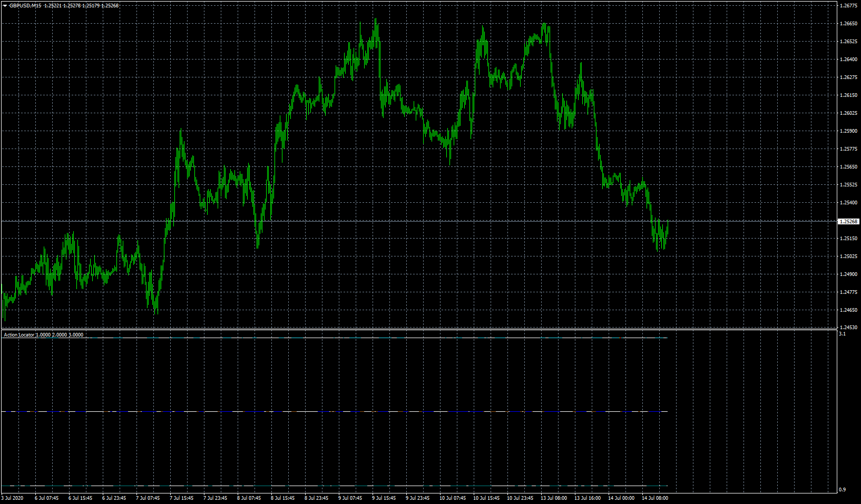Click the 14 Jul 08:00 time label
The width and height of the screenshot is (861, 504).
tap(655, 498)
